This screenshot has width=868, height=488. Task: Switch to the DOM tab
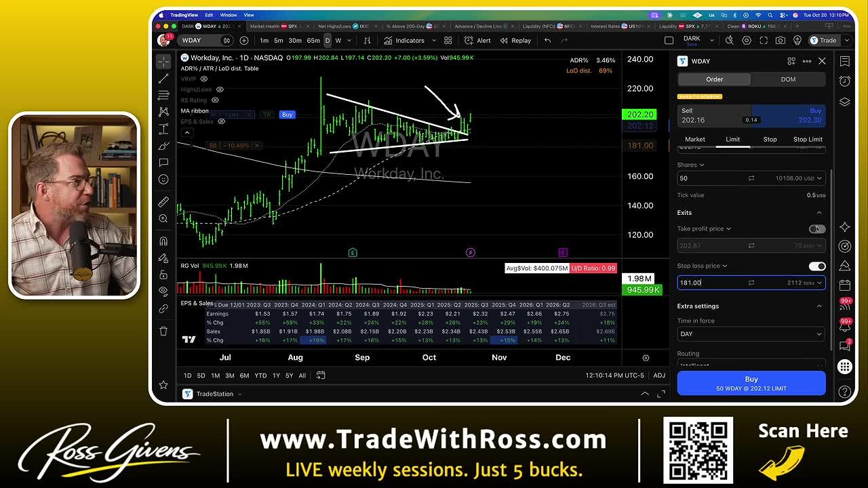(788, 79)
